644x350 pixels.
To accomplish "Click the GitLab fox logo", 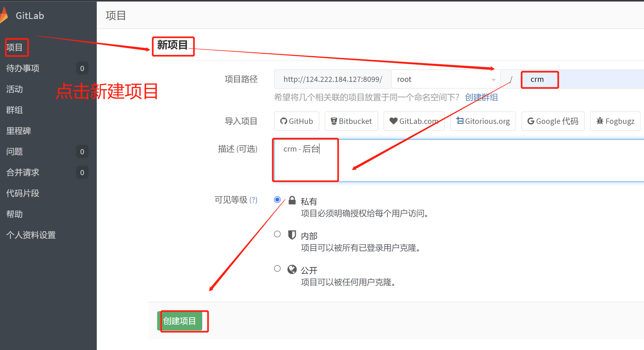I will tap(4, 15).
